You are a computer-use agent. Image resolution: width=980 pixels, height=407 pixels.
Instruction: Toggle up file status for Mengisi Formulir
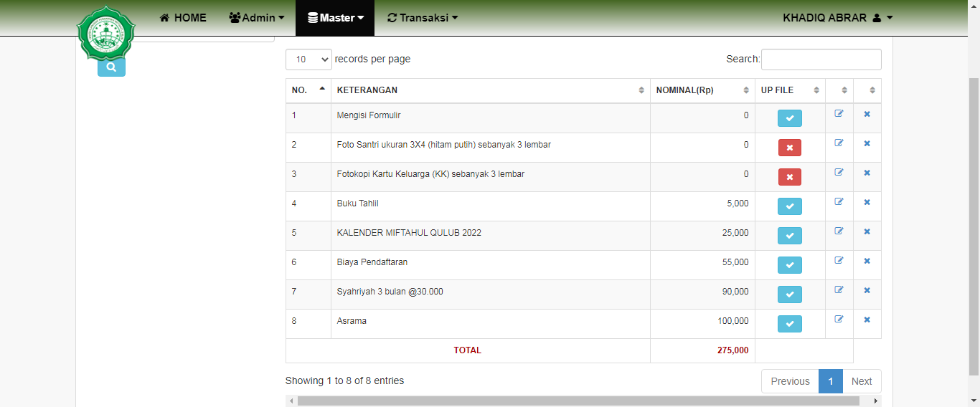coord(789,118)
